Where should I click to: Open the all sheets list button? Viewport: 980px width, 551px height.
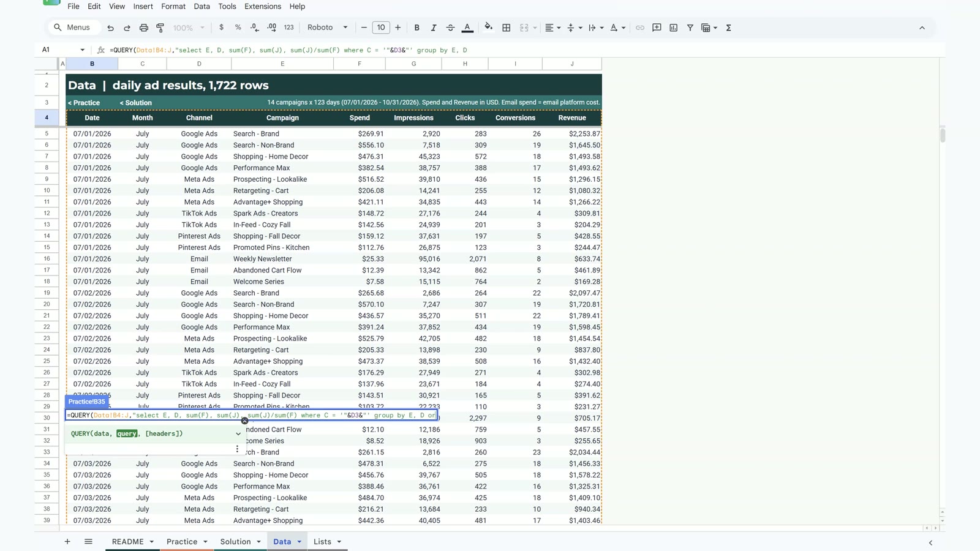(x=88, y=541)
